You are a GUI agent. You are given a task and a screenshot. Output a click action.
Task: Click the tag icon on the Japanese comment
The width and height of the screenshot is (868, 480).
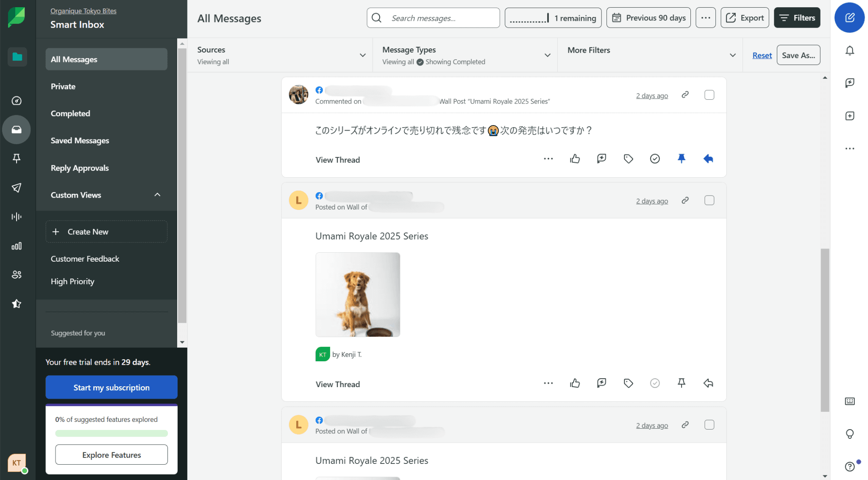coord(628,159)
